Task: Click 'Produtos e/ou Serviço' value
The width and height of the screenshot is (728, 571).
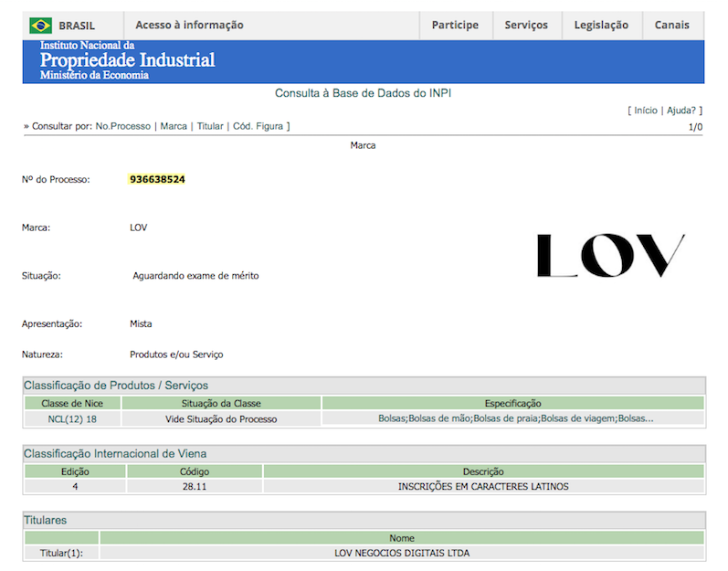Action: [x=176, y=354]
